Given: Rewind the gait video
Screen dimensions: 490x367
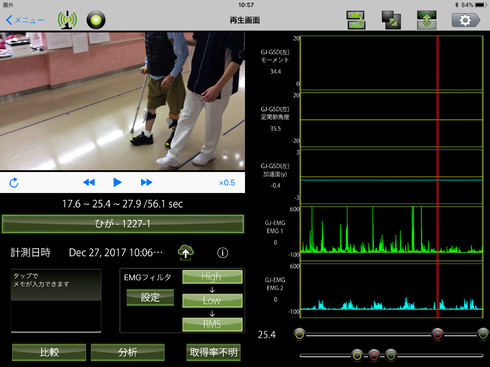Looking at the screenshot, I should (x=89, y=182).
